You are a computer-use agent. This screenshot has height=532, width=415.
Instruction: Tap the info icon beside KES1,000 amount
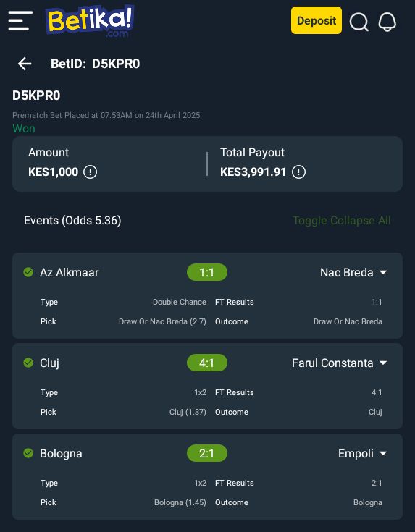[x=91, y=172]
